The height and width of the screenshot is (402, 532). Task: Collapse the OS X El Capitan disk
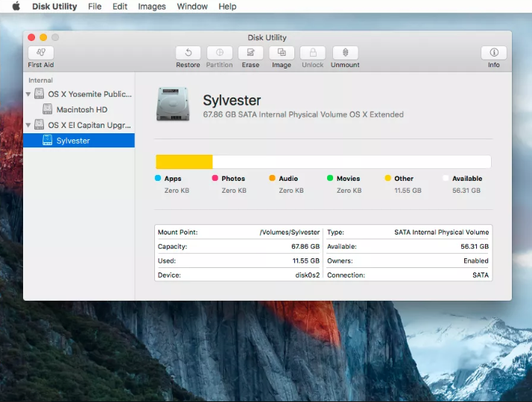tap(28, 125)
